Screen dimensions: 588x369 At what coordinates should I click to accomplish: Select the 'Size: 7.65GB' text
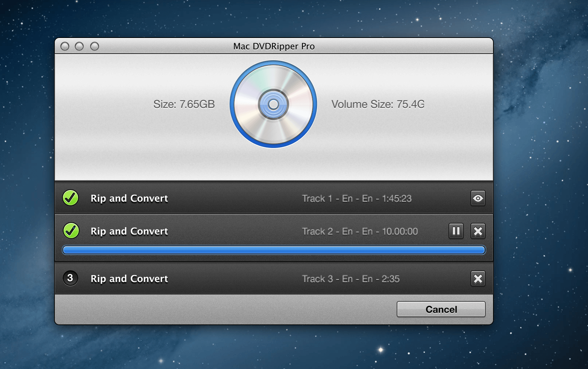[x=184, y=104]
